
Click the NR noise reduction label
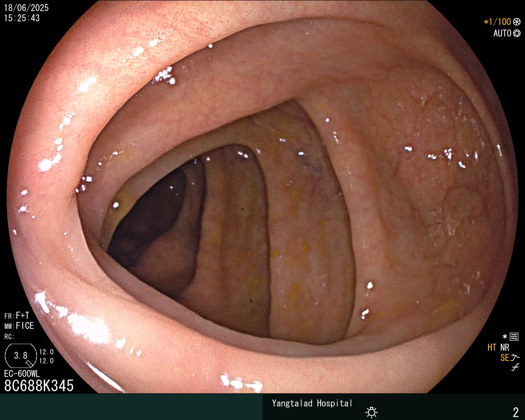[505, 347]
